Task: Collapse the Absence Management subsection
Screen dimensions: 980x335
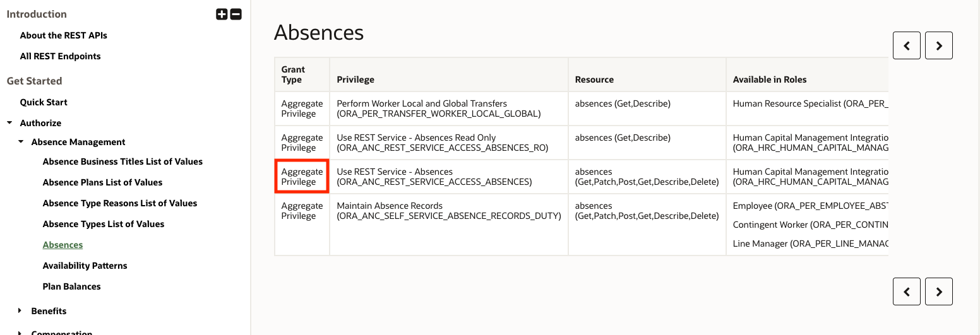Action: [x=21, y=142]
